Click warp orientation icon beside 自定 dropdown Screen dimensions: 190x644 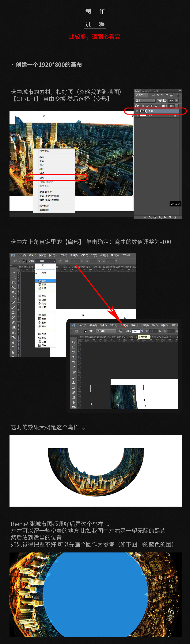[60, 261]
